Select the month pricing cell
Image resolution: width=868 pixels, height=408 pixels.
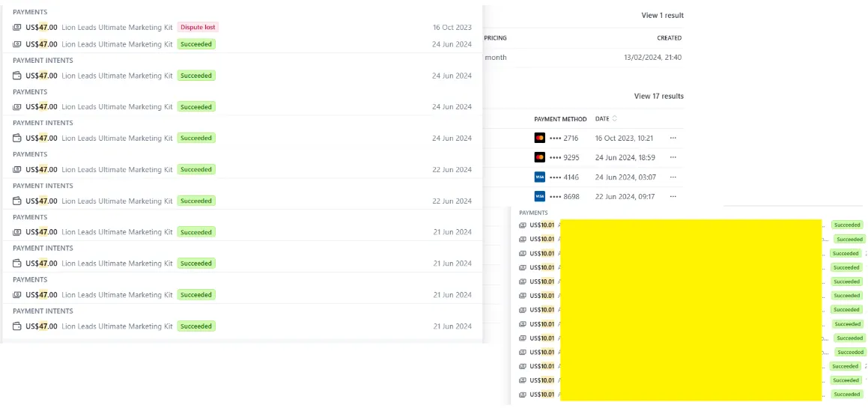pyautogui.click(x=496, y=58)
